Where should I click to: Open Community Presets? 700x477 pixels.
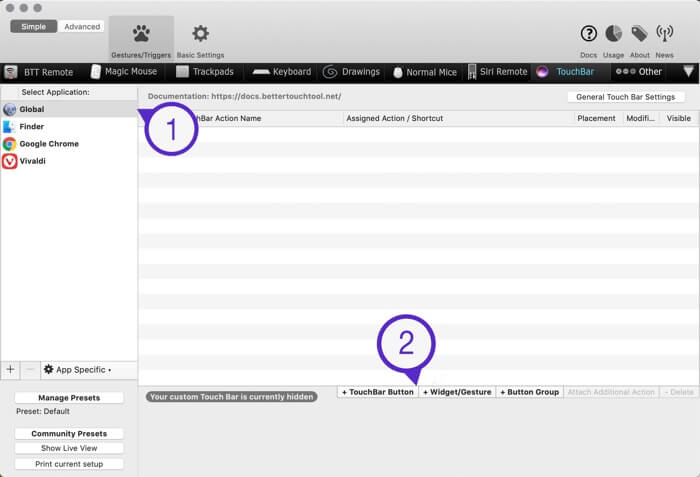69,433
